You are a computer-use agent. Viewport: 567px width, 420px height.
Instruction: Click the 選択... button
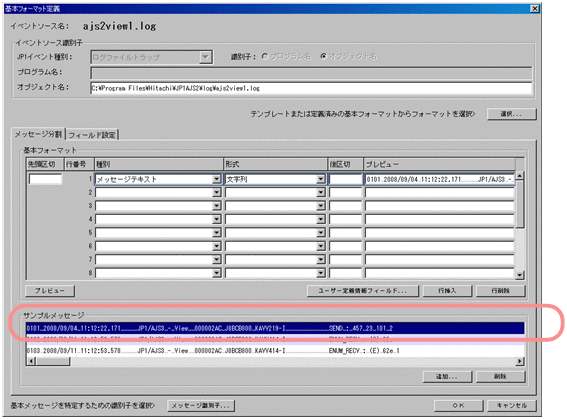[511, 114]
